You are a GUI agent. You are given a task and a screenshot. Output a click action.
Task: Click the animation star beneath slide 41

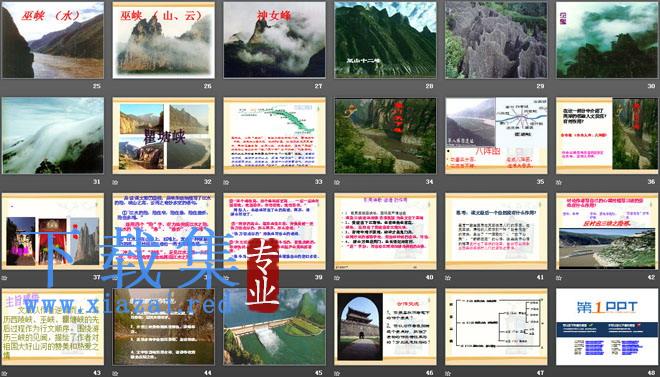click(448, 278)
